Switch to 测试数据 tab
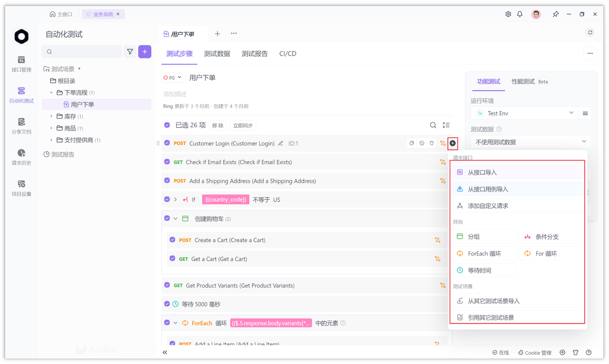Image resolution: width=609 pixels, height=364 pixels. (x=217, y=54)
